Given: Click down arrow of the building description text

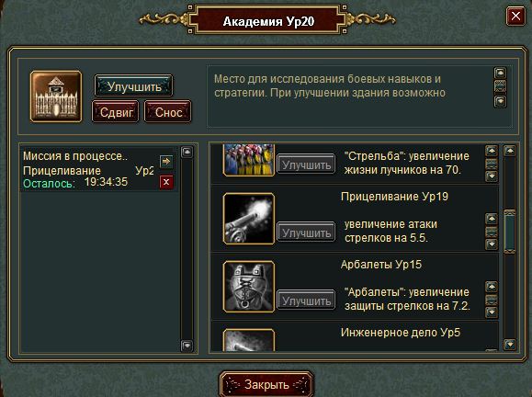Looking at the screenshot, I should click(x=501, y=101).
